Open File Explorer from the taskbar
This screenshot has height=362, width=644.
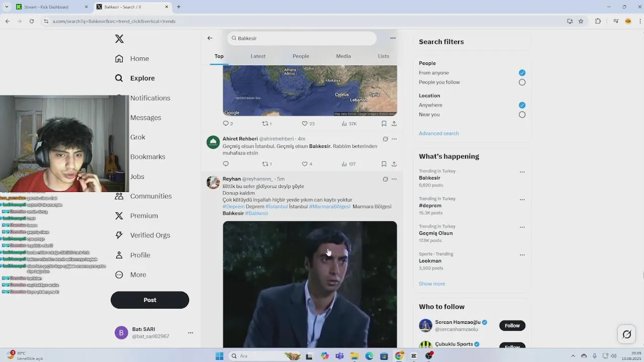pyautogui.click(x=354, y=356)
